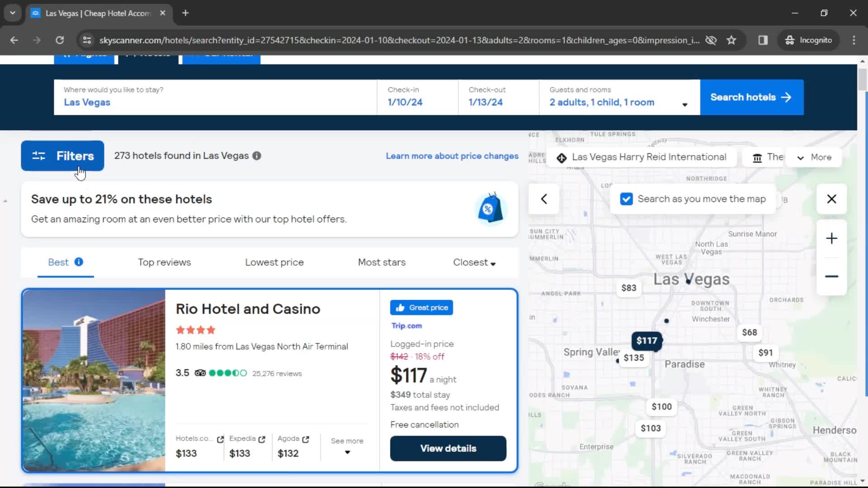Expand See more prices
868x488 pixels.
(x=347, y=446)
